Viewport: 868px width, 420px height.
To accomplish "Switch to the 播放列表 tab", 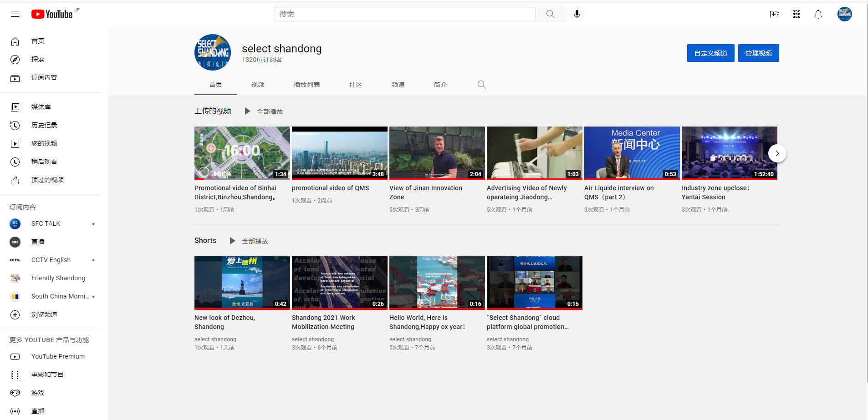I will (307, 85).
